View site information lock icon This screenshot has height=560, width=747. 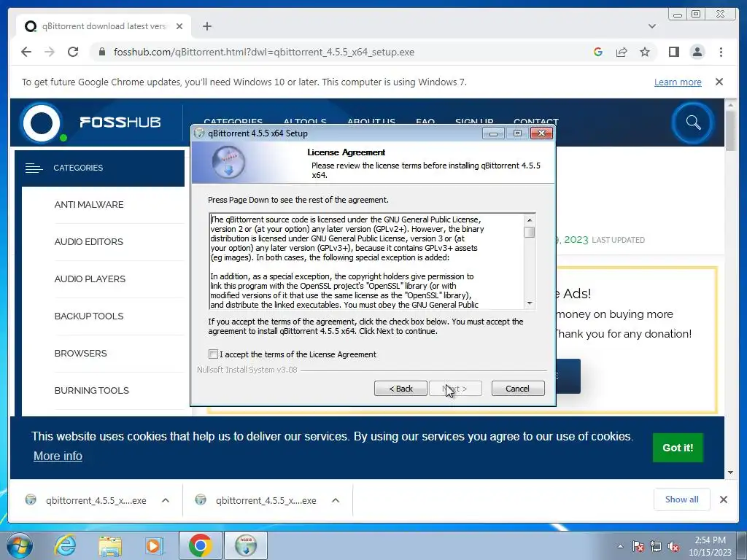[x=101, y=52]
